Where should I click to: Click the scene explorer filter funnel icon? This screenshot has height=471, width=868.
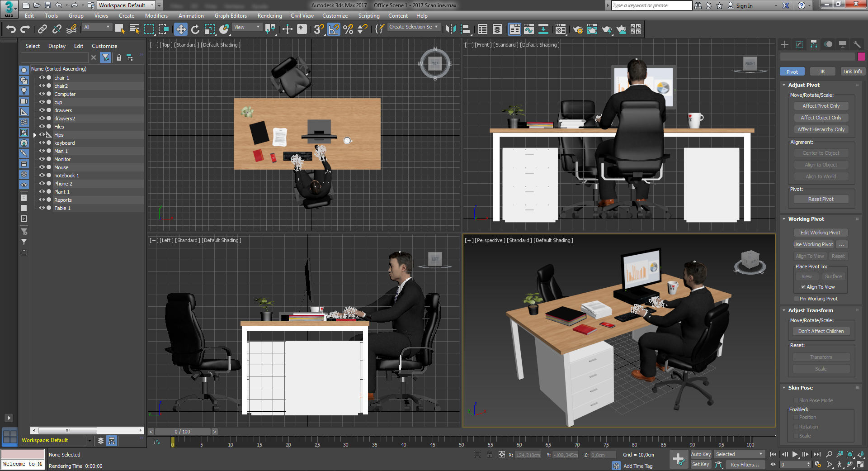105,57
